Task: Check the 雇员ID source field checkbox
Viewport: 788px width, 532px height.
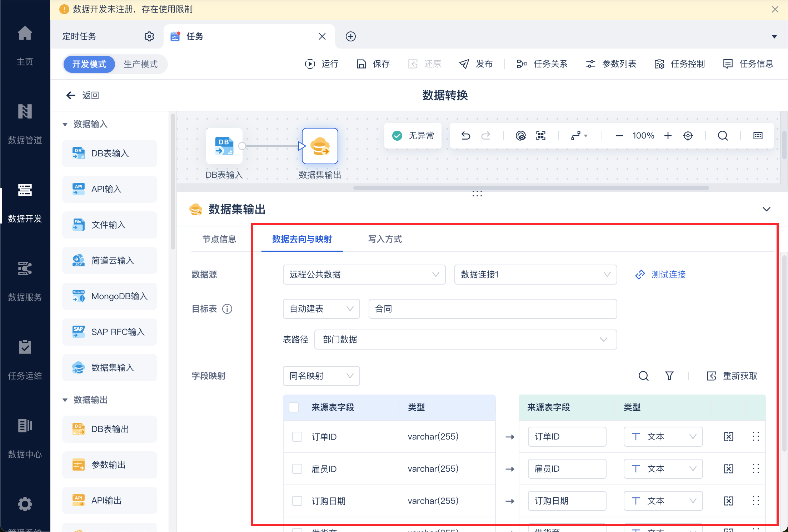Action: (297, 469)
